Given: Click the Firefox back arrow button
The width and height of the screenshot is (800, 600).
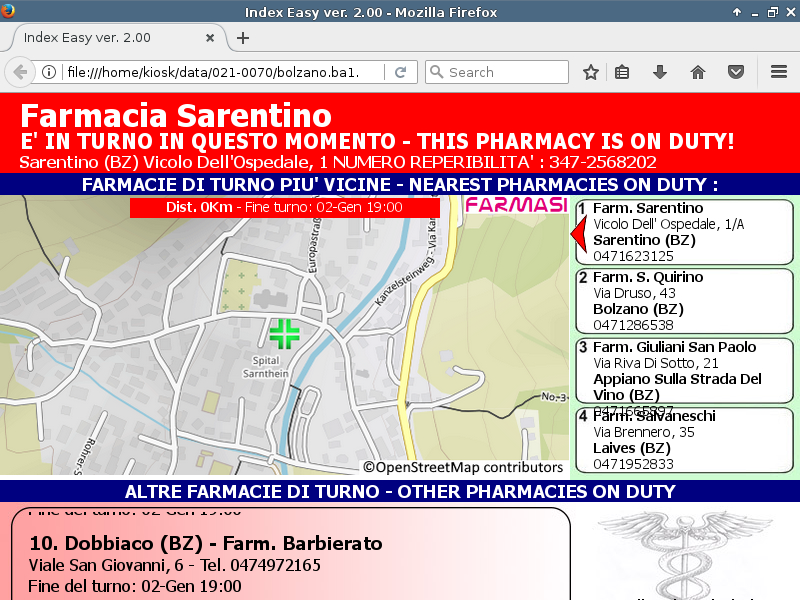Looking at the screenshot, I should [20, 72].
